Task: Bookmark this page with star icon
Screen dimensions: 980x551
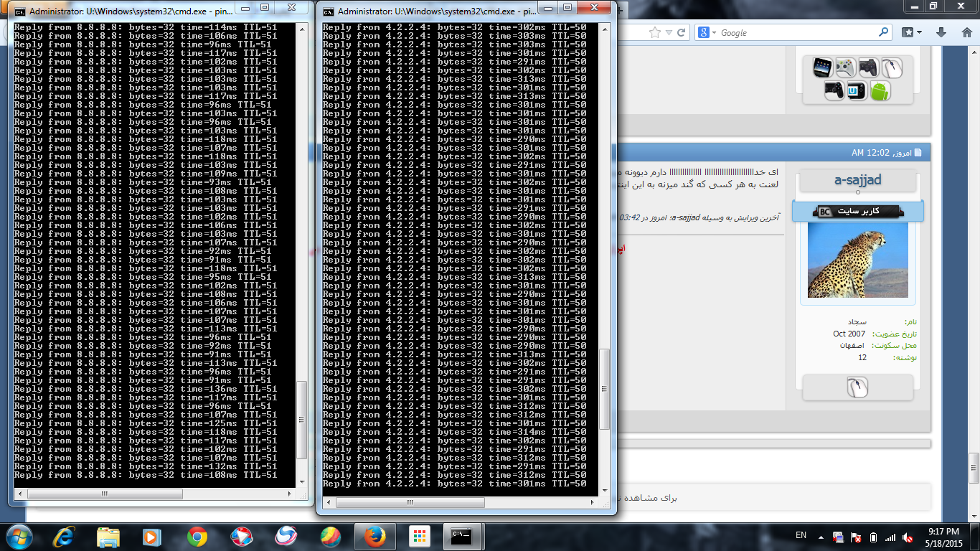Action: pos(654,32)
